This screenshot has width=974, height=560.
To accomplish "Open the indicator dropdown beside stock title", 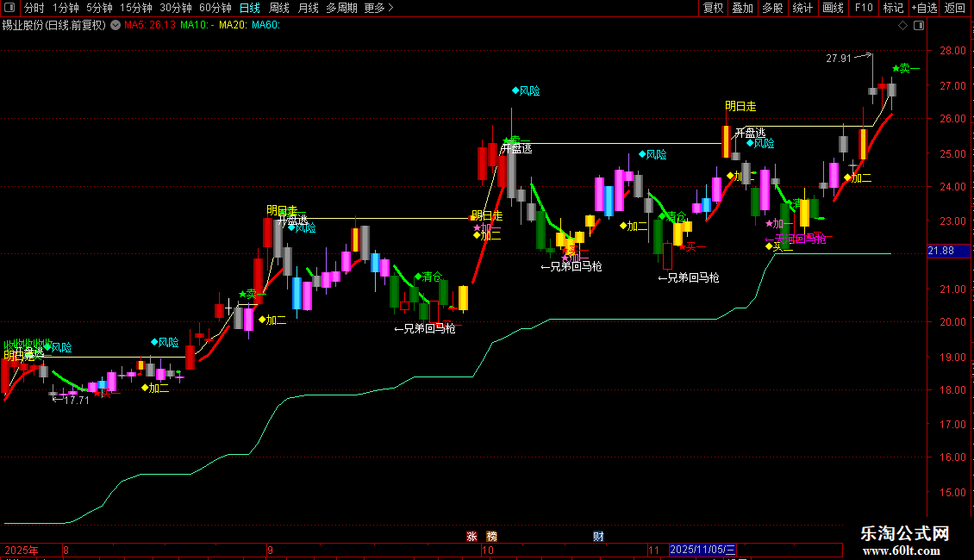I will point(116,25).
